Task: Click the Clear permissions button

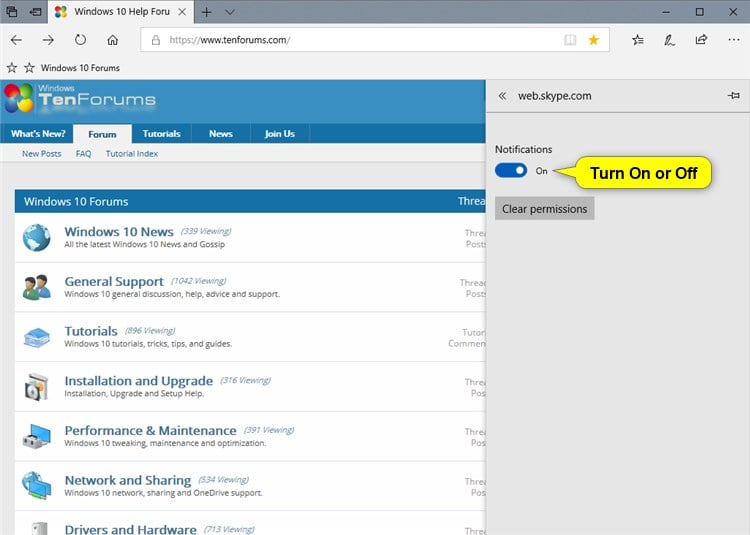Action: [545, 209]
